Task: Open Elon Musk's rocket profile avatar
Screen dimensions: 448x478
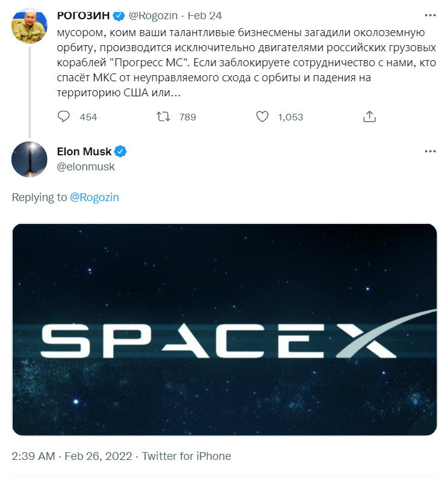Action: tap(30, 159)
